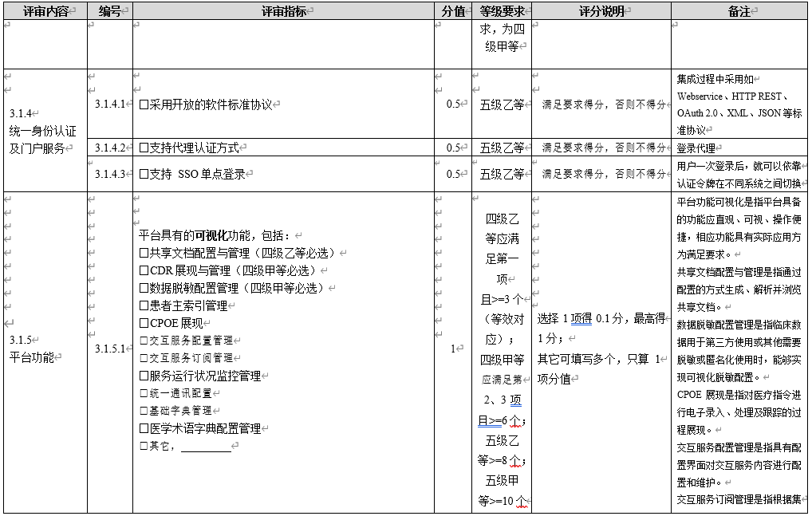The width and height of the screenshot is (812, 516).
Task: Click 五级乙等 in row 3.1.4.1
Action: pos(502,105)
